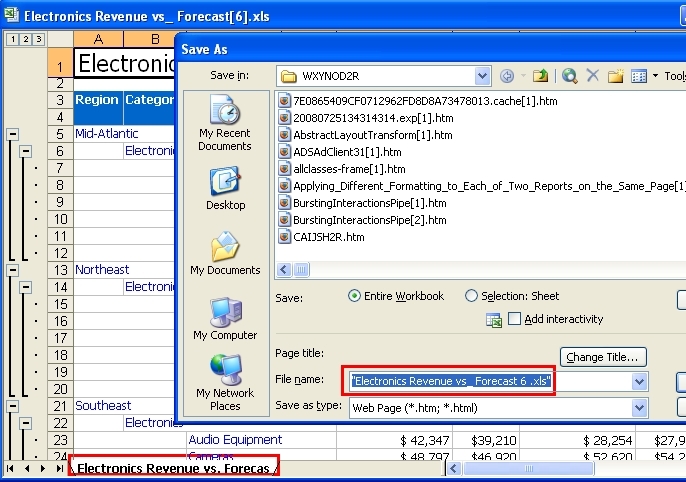Click the Excel icon in title bar
Viewport: 686px width, 482px height.
pyautogui.click(x=11, y=15)
